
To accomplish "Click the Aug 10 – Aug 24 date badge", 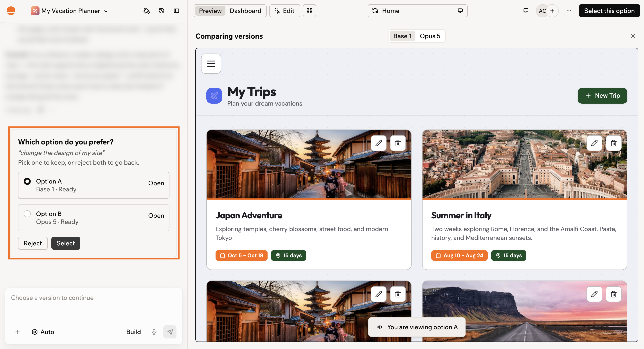I will point(459,255).
